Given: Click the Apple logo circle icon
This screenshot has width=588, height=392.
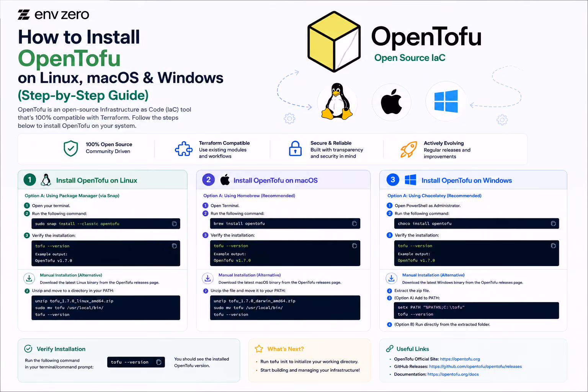Looking at the screenshot, I should (x=391, y=102).
